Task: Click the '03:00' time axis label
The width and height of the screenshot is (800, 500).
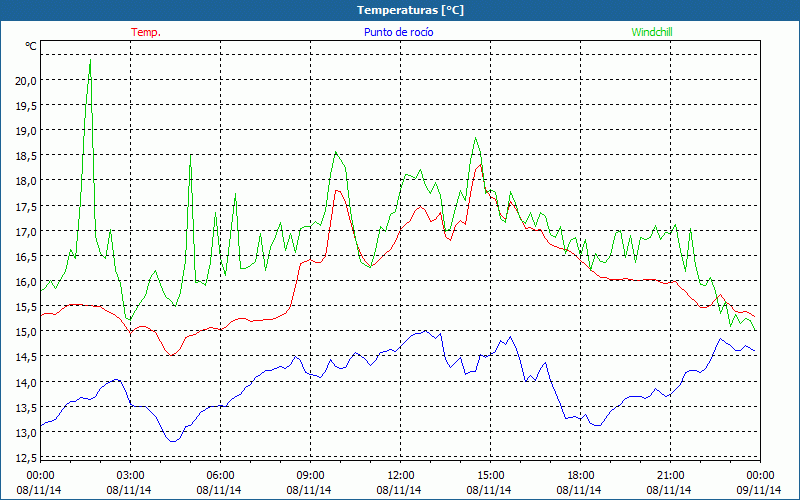Action: [x=130, y=476]
